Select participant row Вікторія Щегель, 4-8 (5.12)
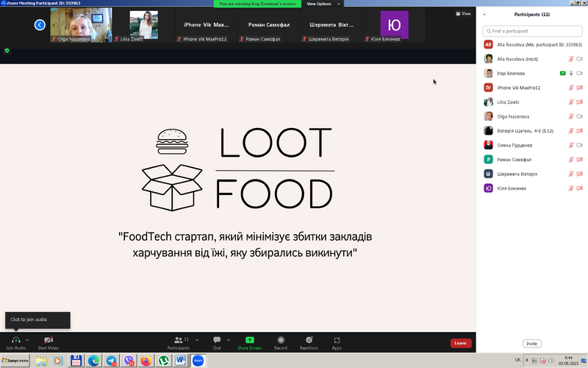Image resolution: width=588 pixels, height=368 pixels. click(532, 131)
